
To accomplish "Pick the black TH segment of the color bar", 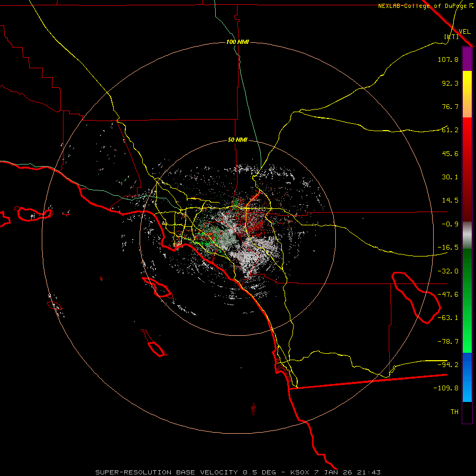I will point(467,413).
